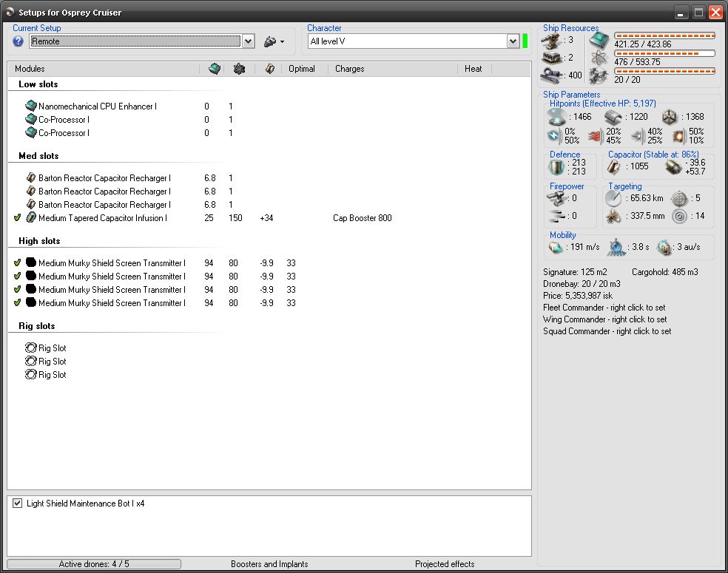Open the Current Setup 'Remote' dropdown

pos(249,41)
